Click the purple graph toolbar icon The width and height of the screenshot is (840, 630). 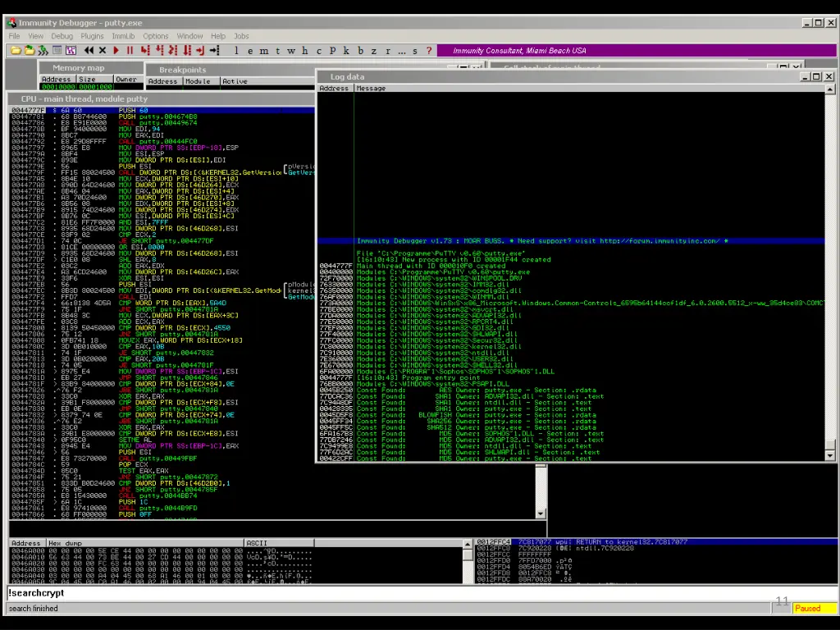coord(71,50)
